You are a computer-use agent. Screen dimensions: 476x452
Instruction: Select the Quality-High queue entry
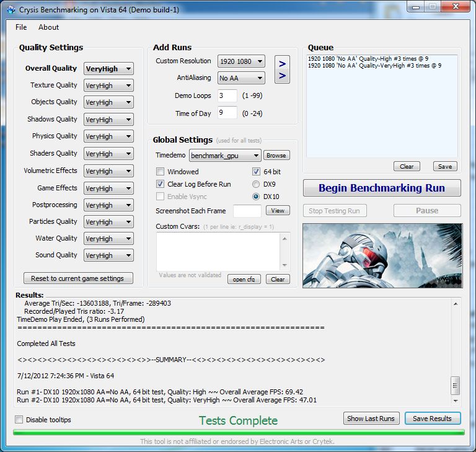click(x=368, y=59)
